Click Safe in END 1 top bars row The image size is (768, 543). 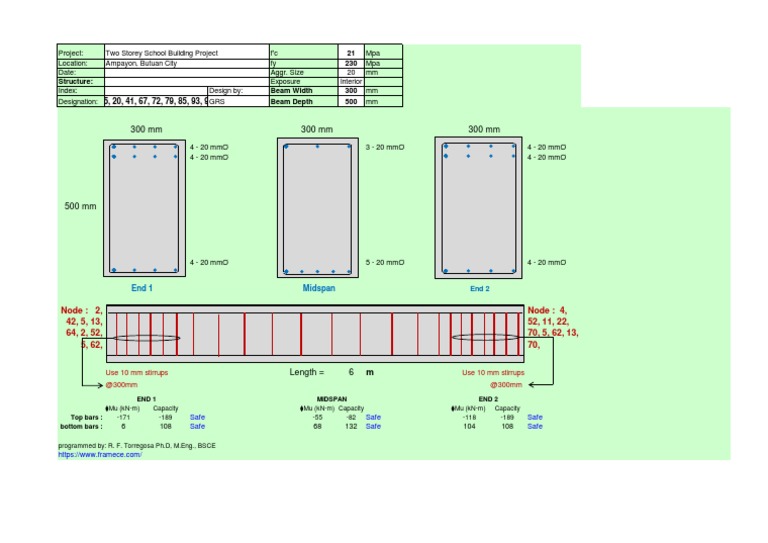click(197, 417)
